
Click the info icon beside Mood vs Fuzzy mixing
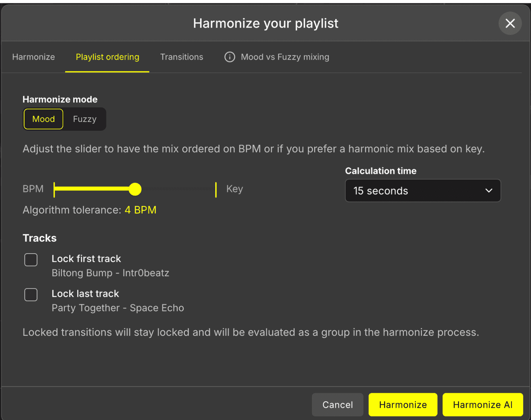point(230,57)
